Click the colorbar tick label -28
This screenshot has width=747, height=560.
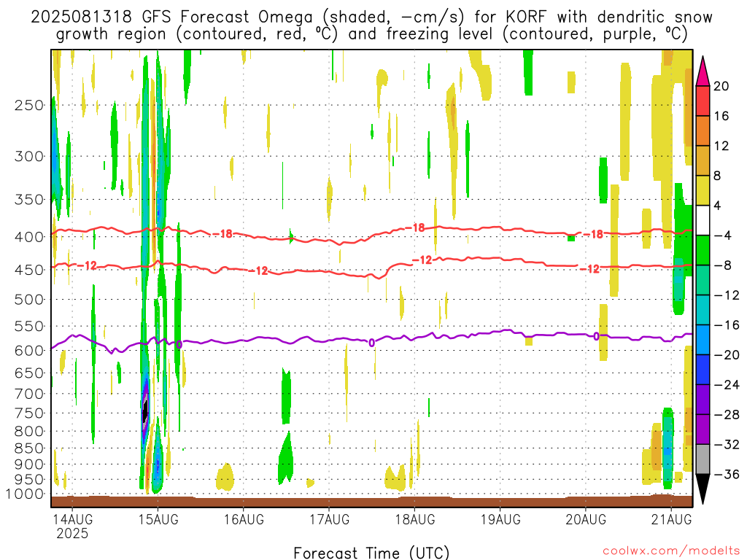[x=727, y=414]
